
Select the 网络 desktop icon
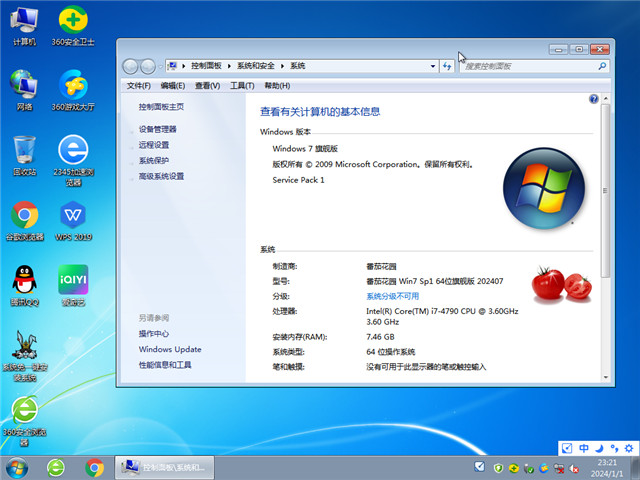tap(24, 90)
